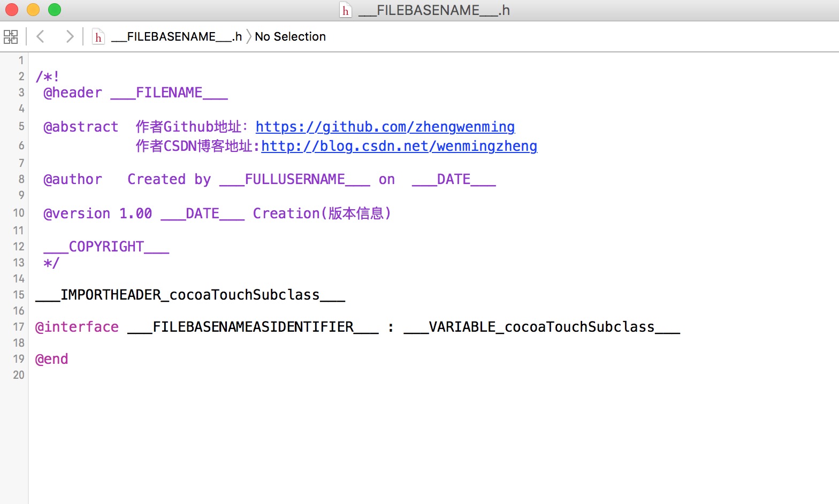Click the window title ___FILEBASENAME___.h
This screenshot has width=839, height=504.
click(x=434, y=10)
